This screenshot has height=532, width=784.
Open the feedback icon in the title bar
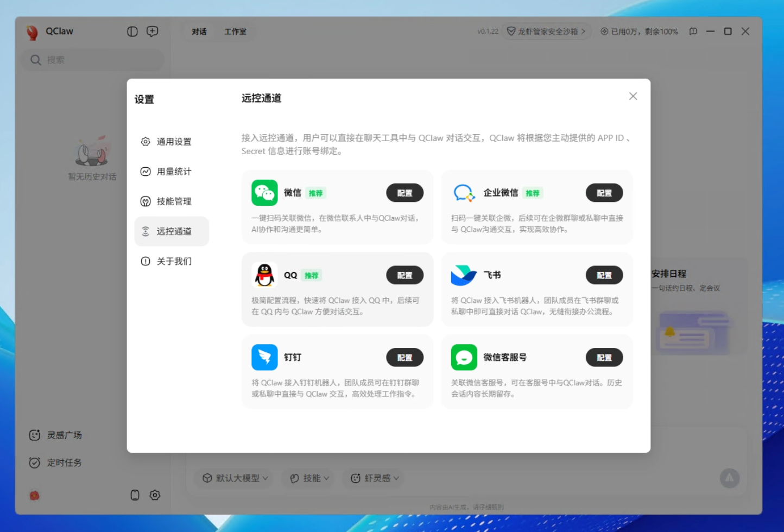[x=693, y=31]
